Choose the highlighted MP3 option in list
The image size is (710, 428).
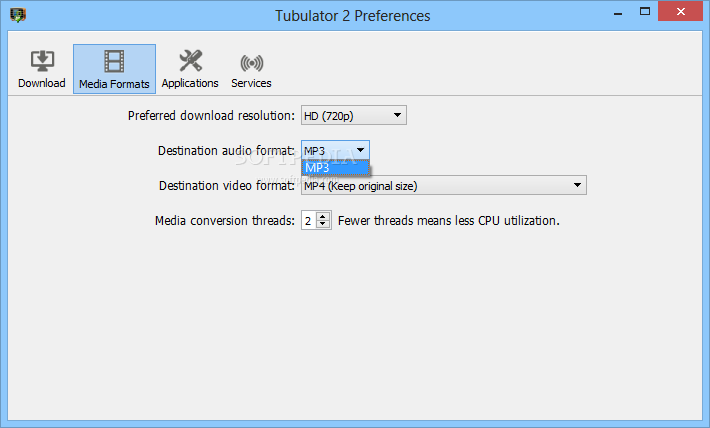point(336,168)
